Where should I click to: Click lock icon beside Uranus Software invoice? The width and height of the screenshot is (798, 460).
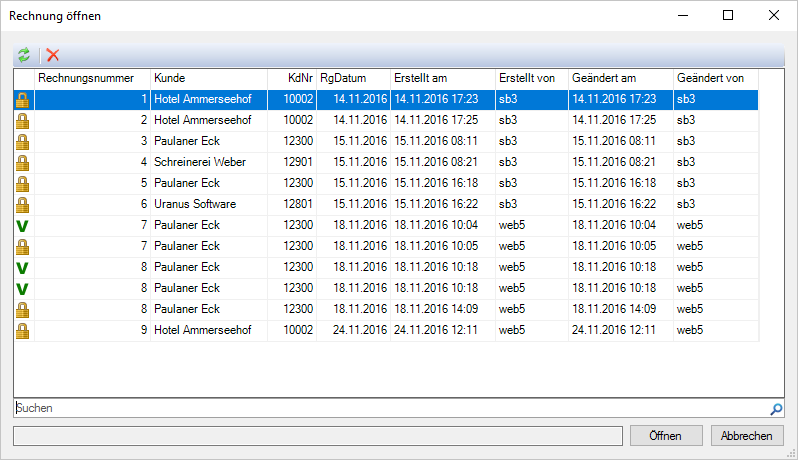click(x=23, y=204)
